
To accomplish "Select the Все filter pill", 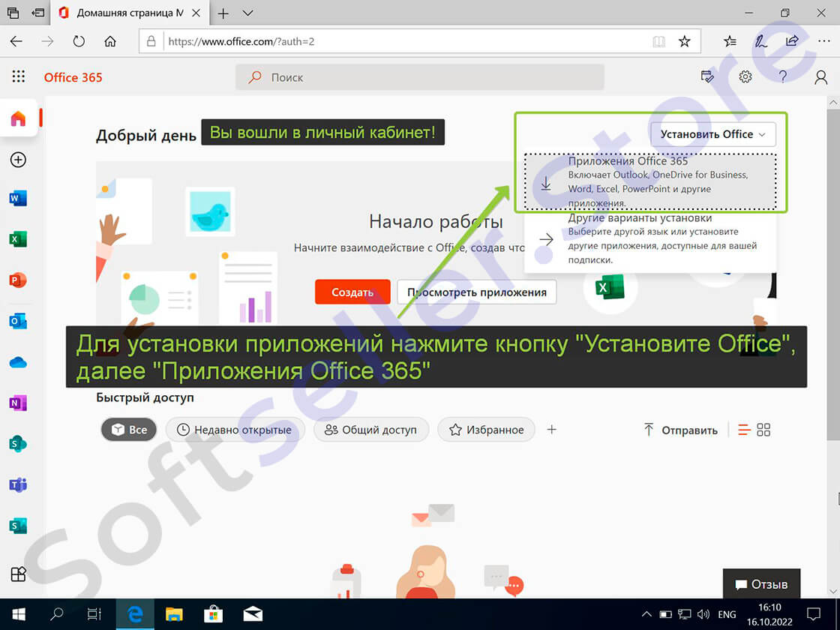I will 128,430.
